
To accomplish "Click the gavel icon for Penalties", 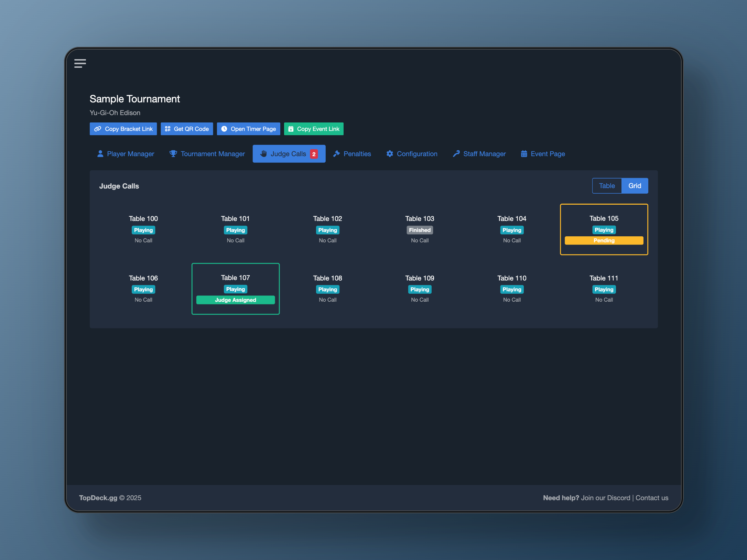I will (336, 153).
